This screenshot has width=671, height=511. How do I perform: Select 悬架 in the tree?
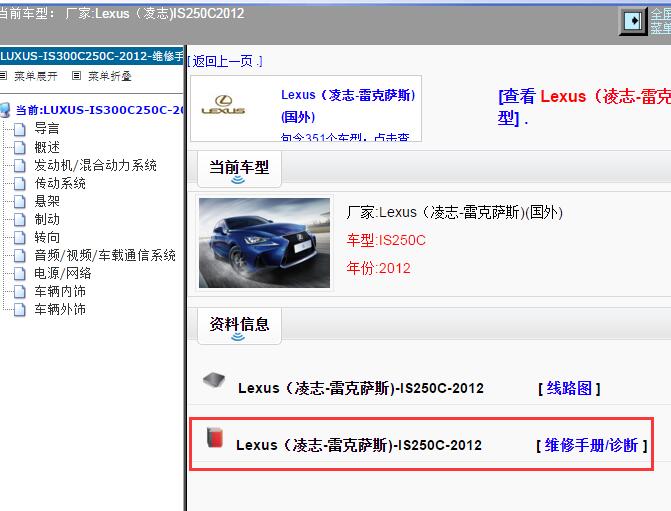47,201
